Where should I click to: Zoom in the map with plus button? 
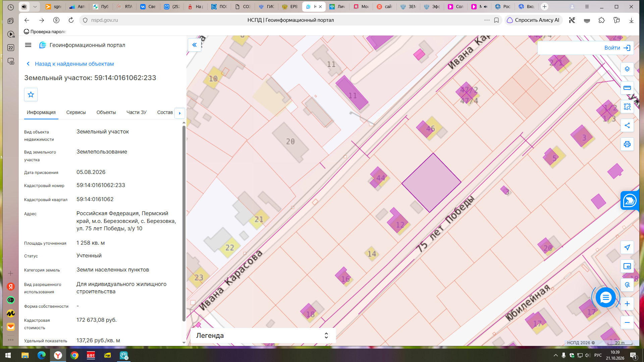coord(627,304)
